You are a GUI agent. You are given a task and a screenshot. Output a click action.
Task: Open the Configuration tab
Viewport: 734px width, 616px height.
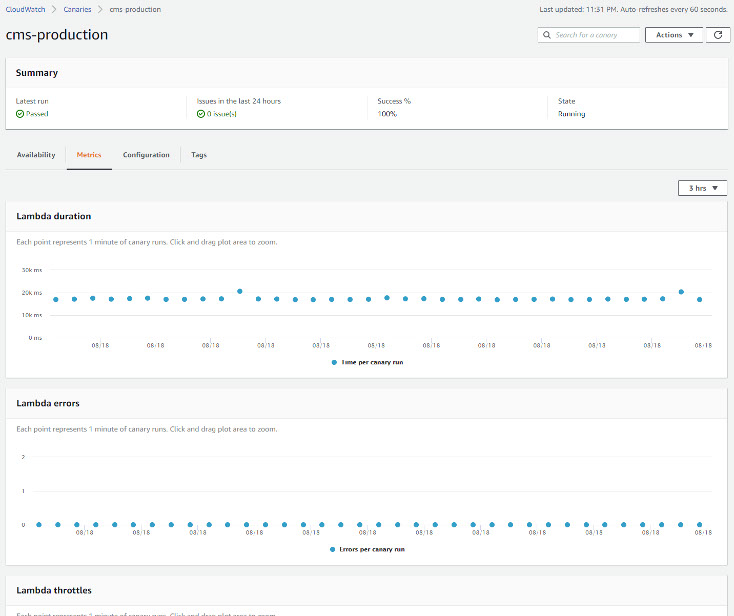point(146,155)
